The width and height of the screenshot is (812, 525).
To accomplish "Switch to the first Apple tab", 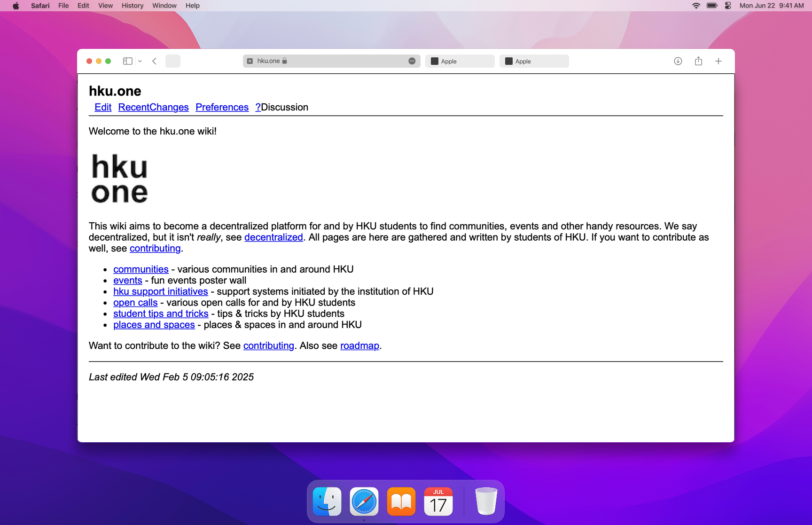I will 460,61.
